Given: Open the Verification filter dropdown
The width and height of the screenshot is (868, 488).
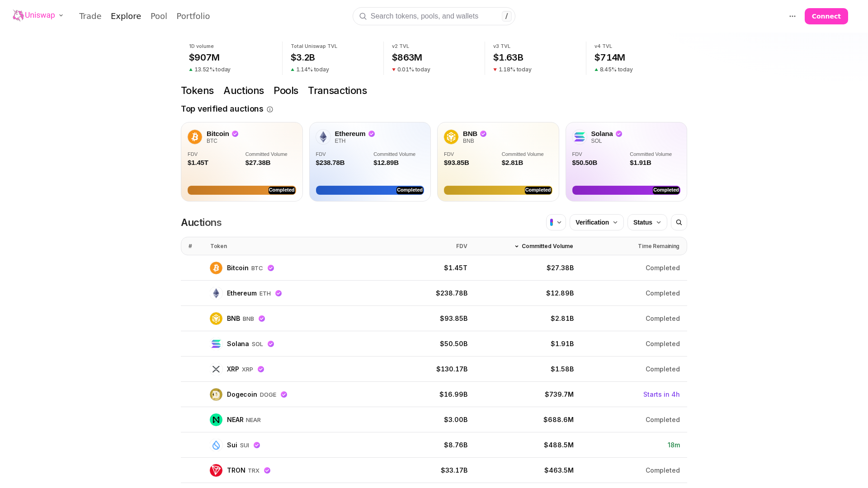Looking at the screenshot, I should [x=597, y=222].
